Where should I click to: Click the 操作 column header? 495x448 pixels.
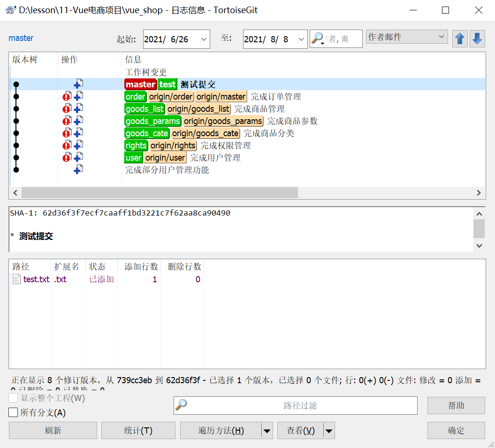(x=90, y=59)
